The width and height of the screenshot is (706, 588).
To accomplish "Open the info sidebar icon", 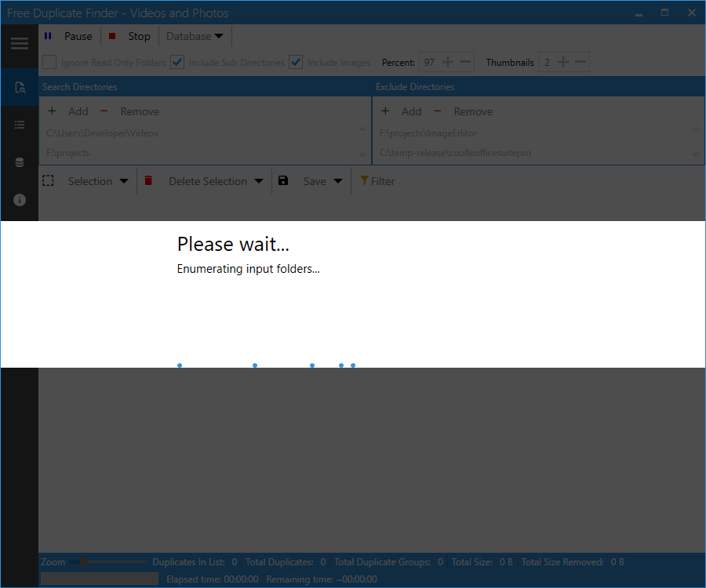I will point(20,200).
